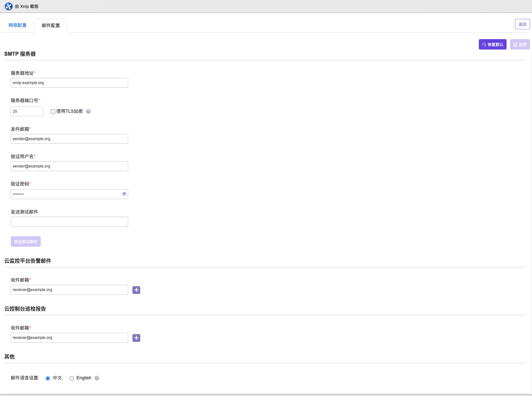Toggle password visibility eye icon

(124, 194)
